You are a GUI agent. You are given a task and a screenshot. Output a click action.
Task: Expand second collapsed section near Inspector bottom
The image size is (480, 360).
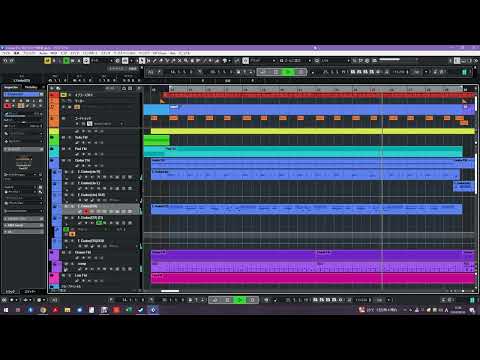(23, 225)
